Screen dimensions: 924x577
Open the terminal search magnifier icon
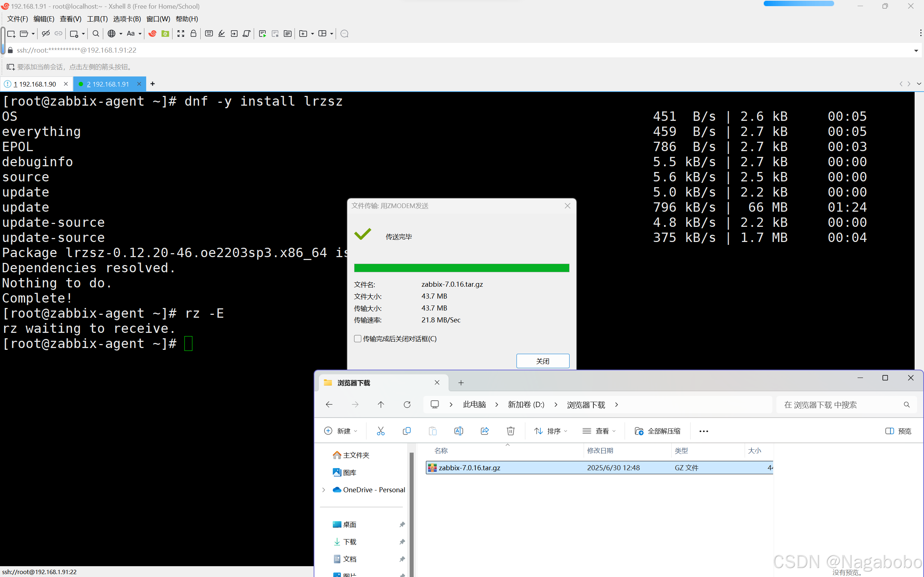point(96,34)
